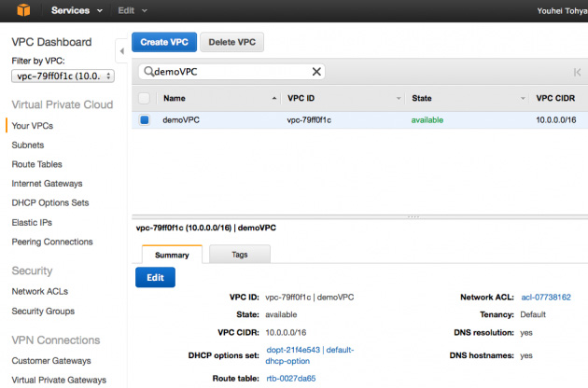Sort table by Name column
Screen dimensions: 588x388
coord(175,98)
